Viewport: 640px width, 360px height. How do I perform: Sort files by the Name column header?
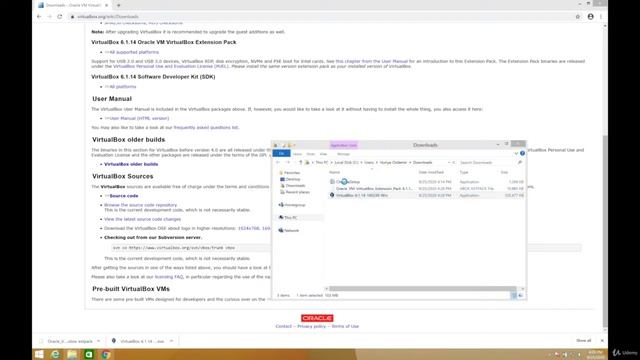point(334,172)
